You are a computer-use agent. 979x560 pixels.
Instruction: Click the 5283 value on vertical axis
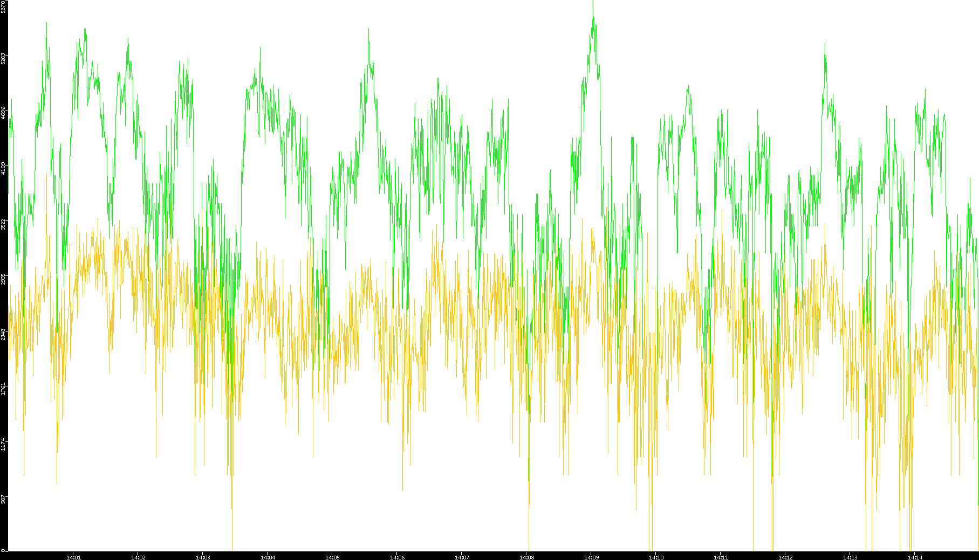3,58
